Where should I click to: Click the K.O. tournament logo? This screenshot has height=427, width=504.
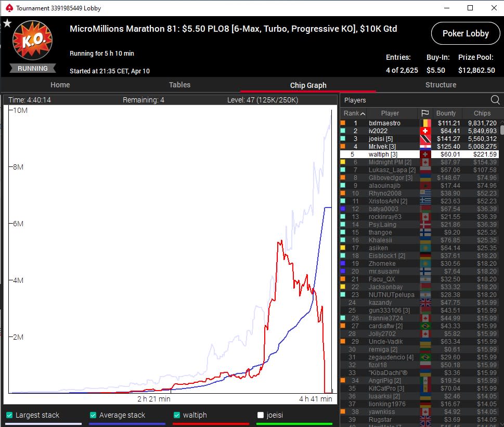[x=32, y=40]
